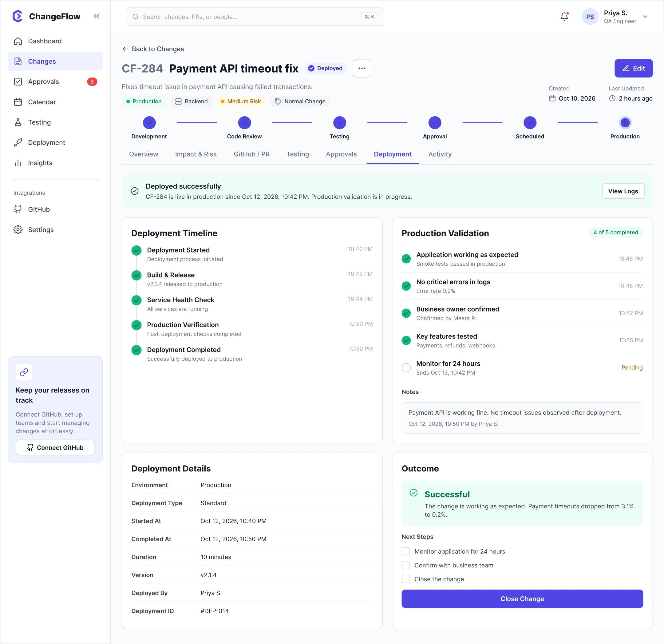Open Dashboard from the sidebar
Viewport: 664px width, 644px height.
click(55, 41)
